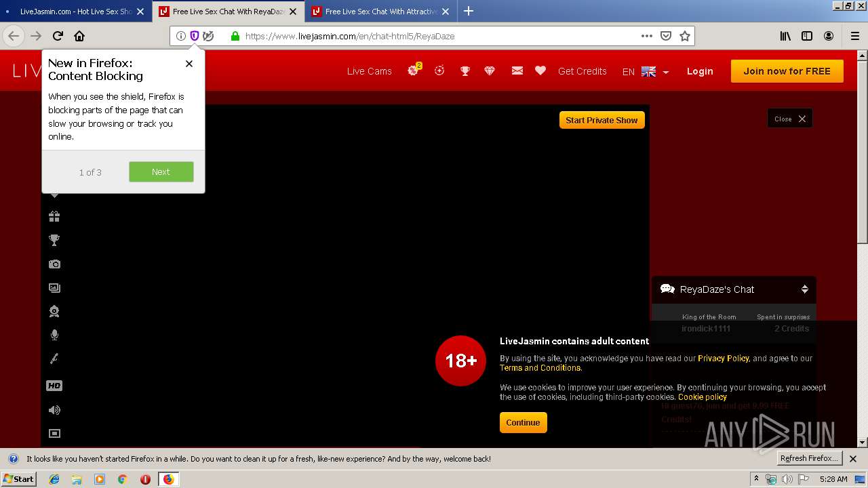The height and width of the screenshot is (488, 868).
Task: Click the Refresh Firefox button
Action: [809, 458]
